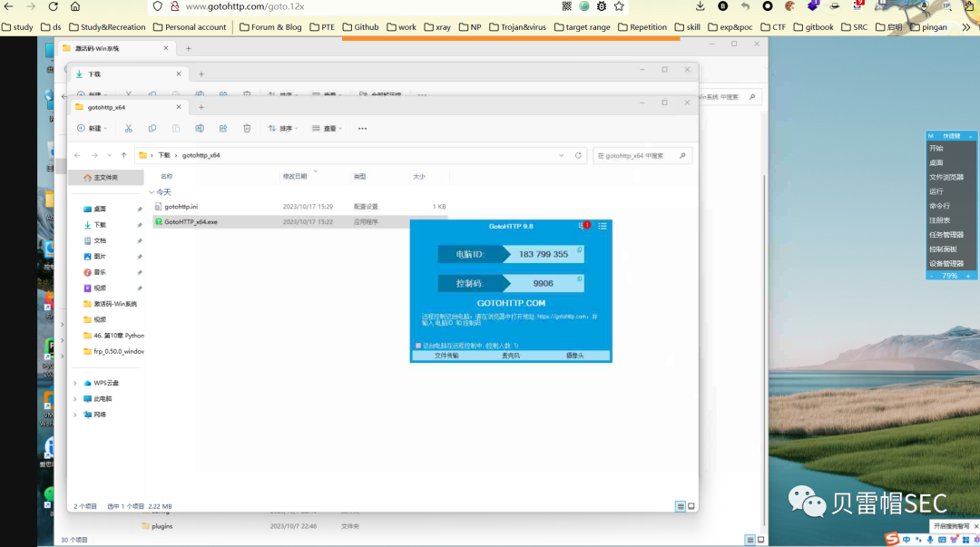Viewport: 980px width, 547px height.
Task: Sort by the 修改日期 column header
Action: tap(294, 176)
